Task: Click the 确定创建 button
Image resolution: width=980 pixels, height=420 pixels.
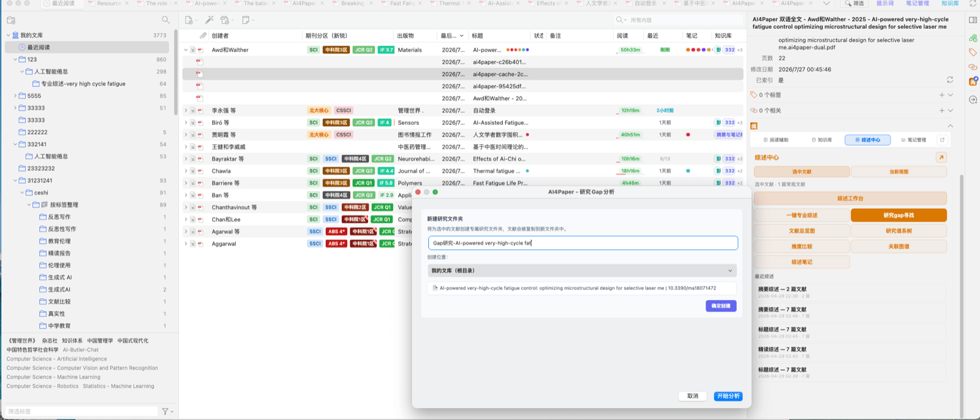Action: coord(721,306)
